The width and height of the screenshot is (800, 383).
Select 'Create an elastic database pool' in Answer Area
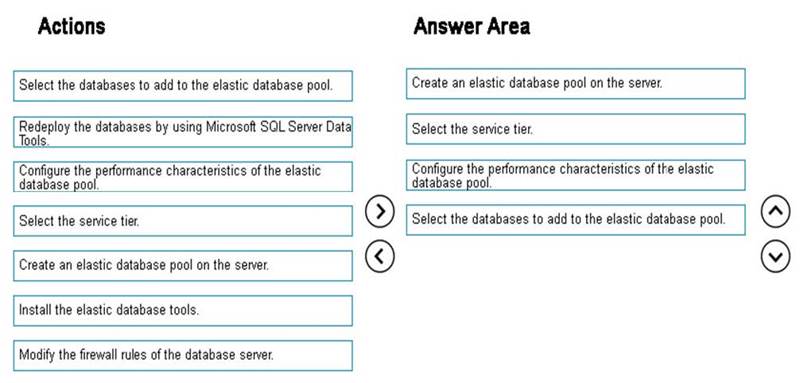click(x=576, y=84)
